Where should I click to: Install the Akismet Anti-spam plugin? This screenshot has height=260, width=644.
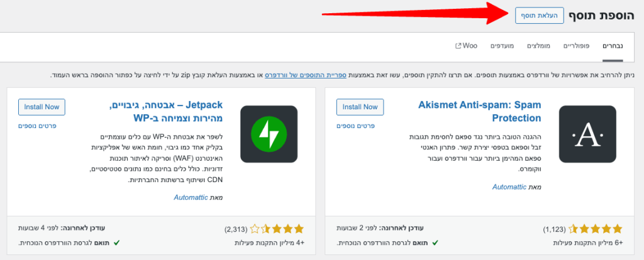tap(360, 107)
